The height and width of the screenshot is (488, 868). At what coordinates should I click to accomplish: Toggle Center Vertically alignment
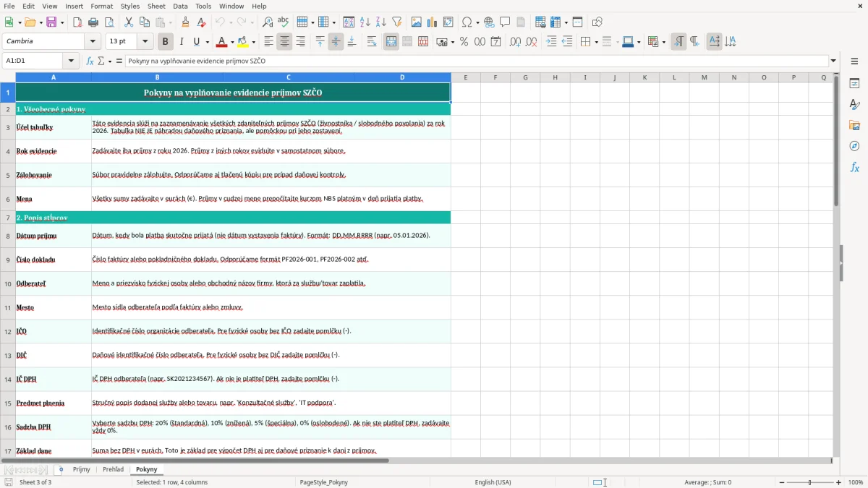pos(336,42)
